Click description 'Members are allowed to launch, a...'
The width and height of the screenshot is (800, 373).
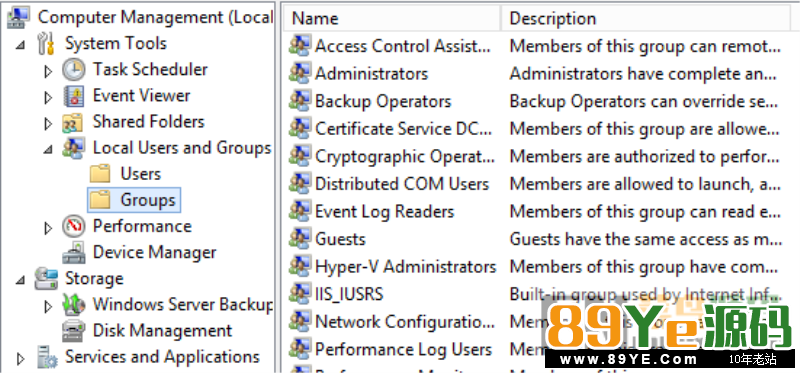645,184
